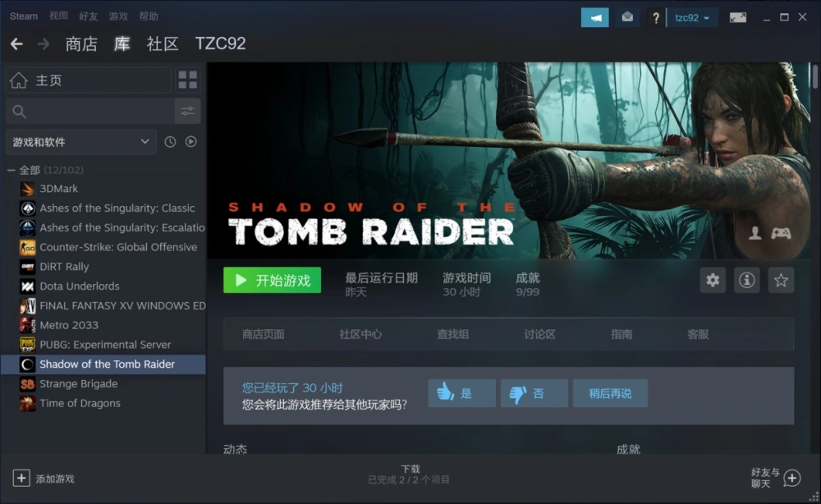Select the Counter-Strike game icon
Image resolution: width=821 pixels, height=504 pixels.
(27, 247)
